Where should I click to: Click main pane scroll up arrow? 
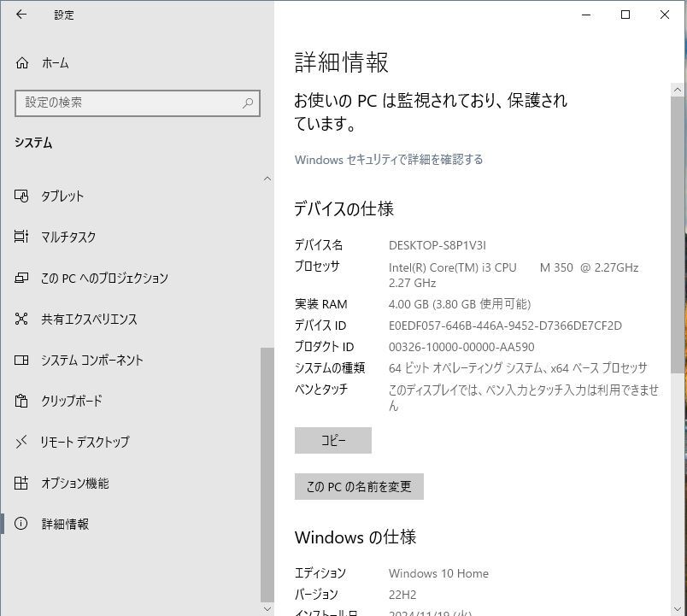point(678,90)
